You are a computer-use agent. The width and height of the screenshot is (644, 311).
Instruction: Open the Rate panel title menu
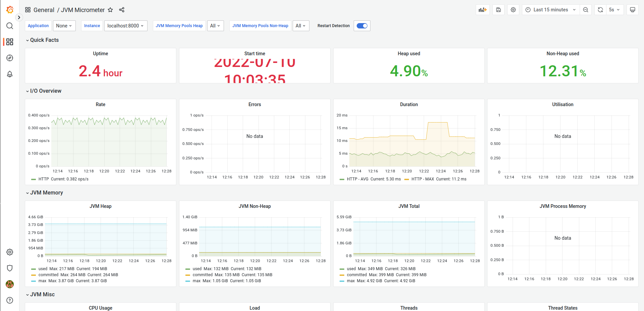tap(101, 104)
